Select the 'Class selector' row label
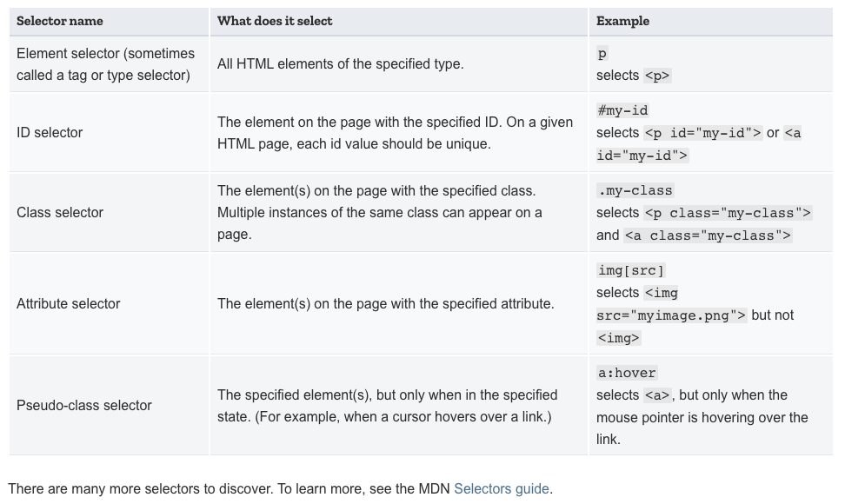The width and height of the screenshot is (845, 504). pyautogui.click(x=60, y=212)
